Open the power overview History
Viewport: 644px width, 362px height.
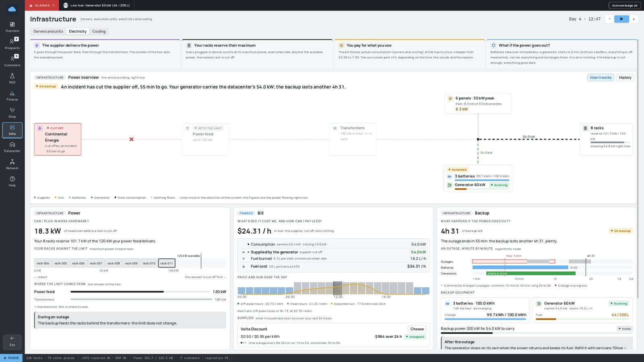coord(625,78)
